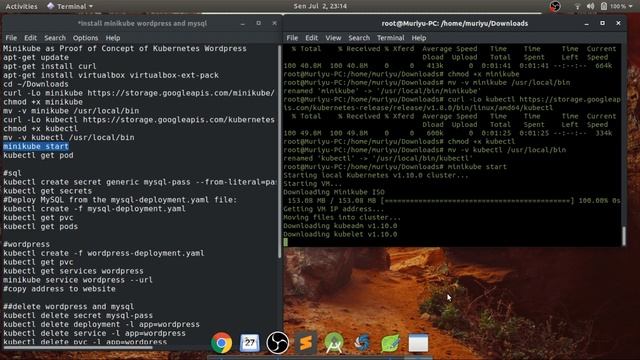Open the Terminal app menu in top bar
This screenshot has height=360, width=640.
click(x=70, y=6)
